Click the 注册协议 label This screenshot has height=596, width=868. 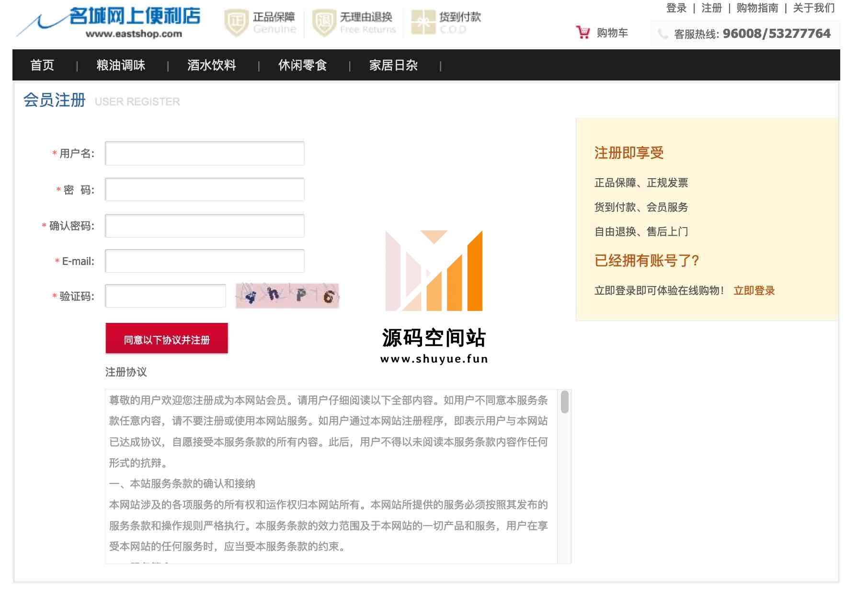click(126, 372)
